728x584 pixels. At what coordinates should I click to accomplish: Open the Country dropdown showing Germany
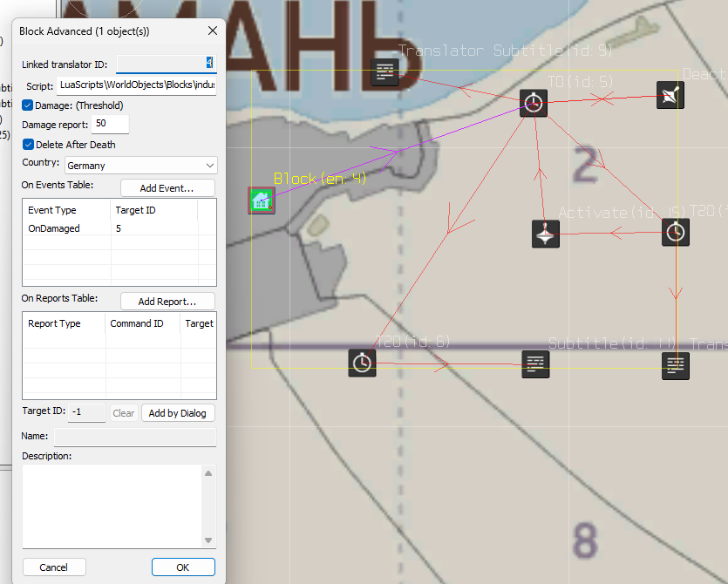[x=139, y=166]
